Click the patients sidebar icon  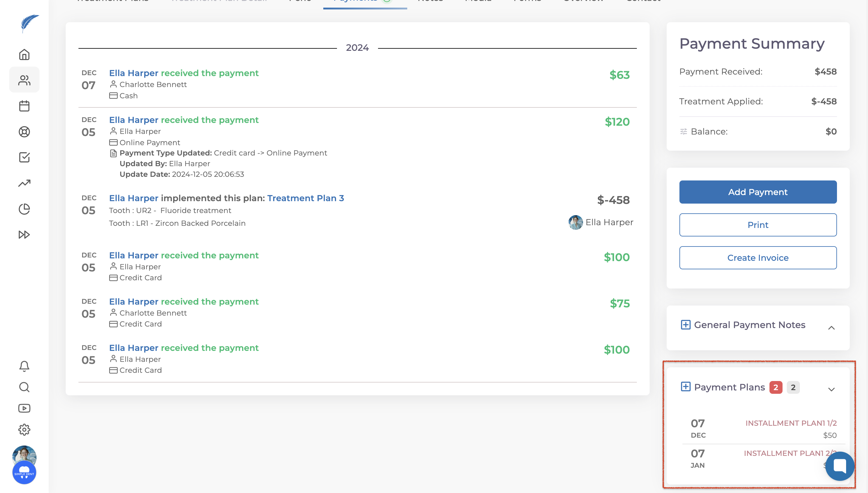pos(24,80)
